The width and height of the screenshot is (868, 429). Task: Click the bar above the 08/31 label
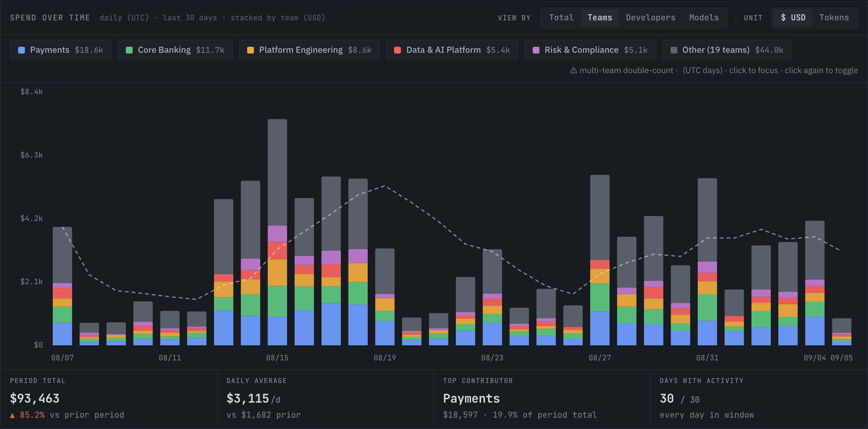708,262
